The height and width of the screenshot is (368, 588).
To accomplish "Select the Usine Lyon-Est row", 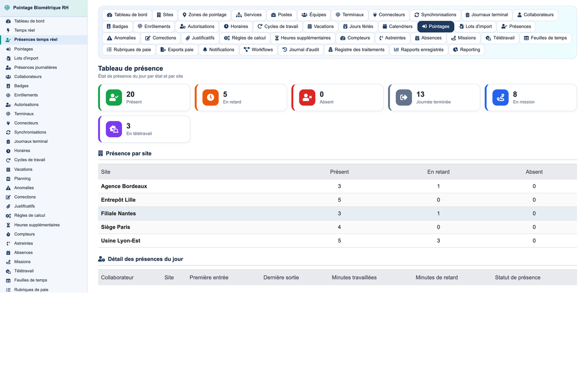I will [x=337, y=241].
